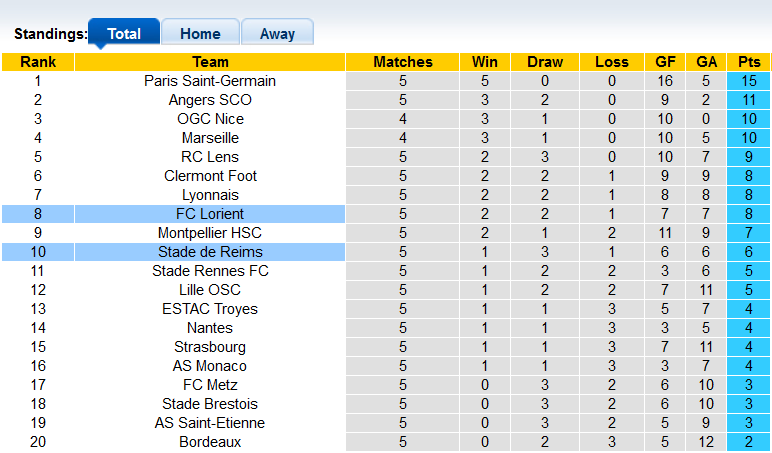Click the Lille OSC team name
Viewport: 772px width, 453px height.
pyautogui.click(x=210, y=290)
